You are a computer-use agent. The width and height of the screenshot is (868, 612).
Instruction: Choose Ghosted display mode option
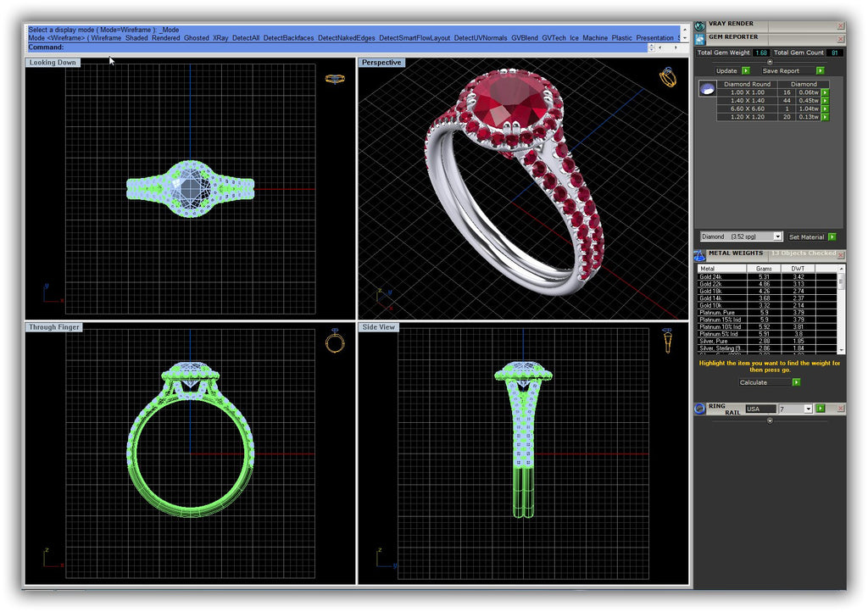(196, 38)
